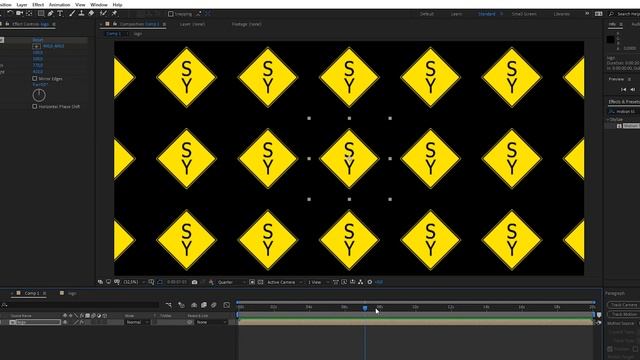Open the Normal blending mode dropdown
Screen dimensions: 640x360
[137, 322]
